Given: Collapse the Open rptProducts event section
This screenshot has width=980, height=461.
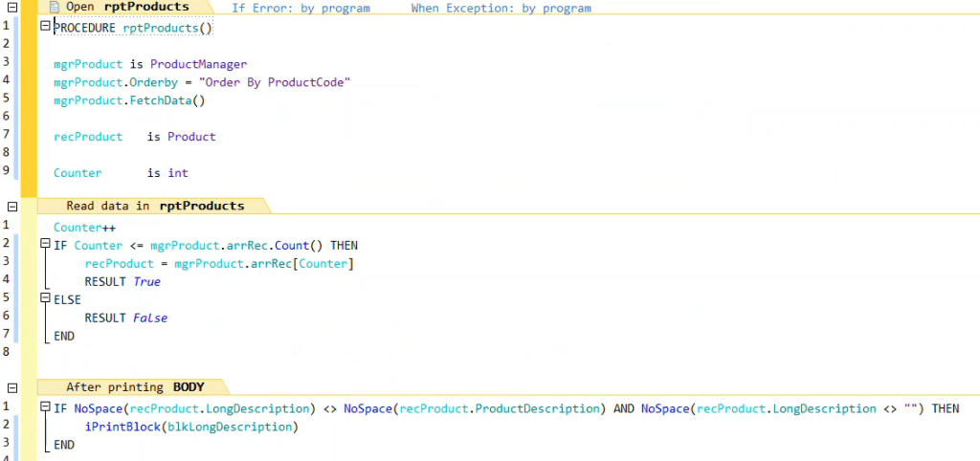Looking at the screenshot, I should pyautogui.click(x=11, y=7).
